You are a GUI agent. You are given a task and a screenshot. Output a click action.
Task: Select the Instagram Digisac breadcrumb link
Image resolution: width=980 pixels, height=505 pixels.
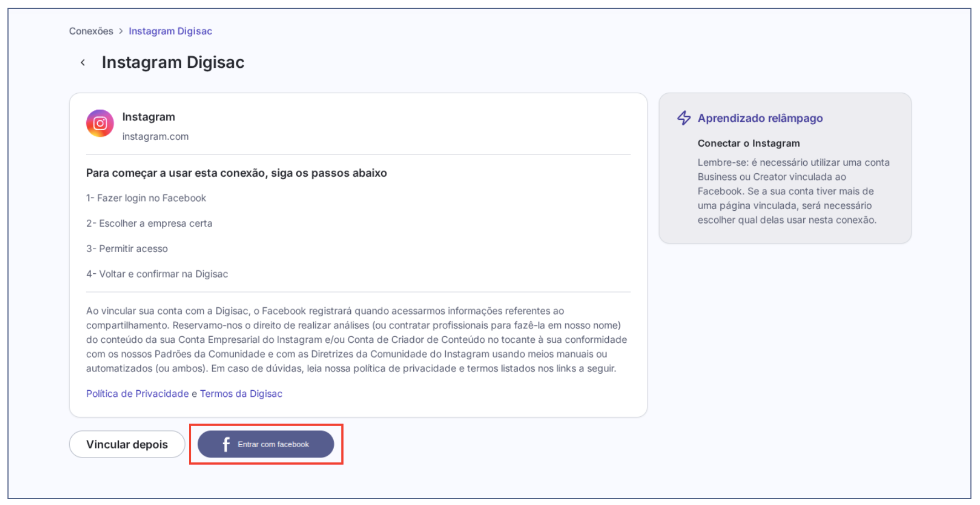(x=170, y=31)
